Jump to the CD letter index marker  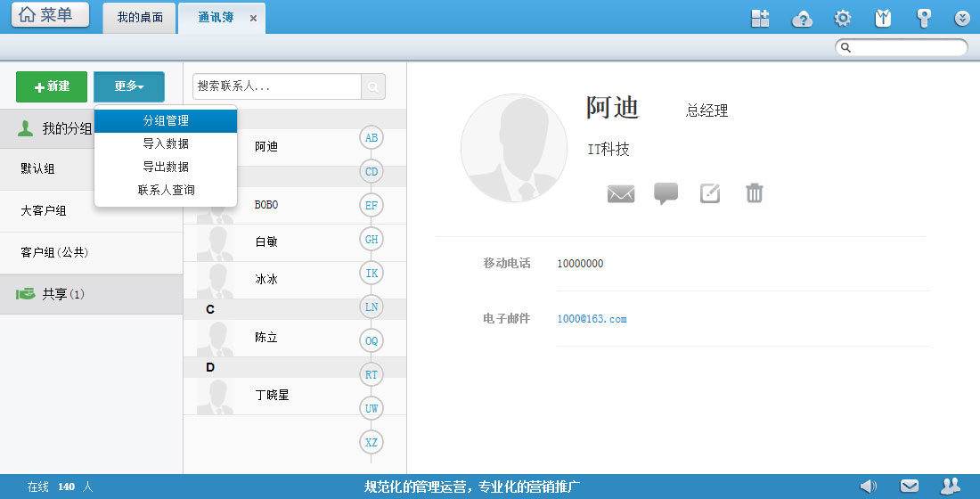[372, 171]
